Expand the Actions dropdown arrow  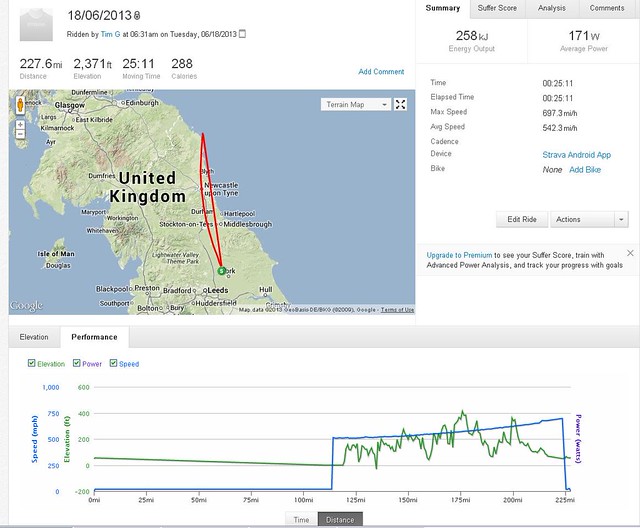coord(621,219)
